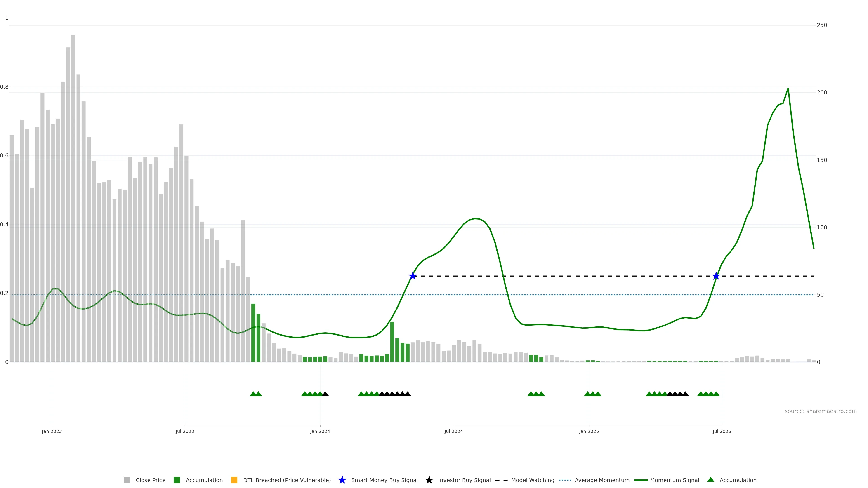Click the green triangle Accumulation legend icon
Image resolution: width=868 pixels, height=488 pixels.
tap(711, 480)
